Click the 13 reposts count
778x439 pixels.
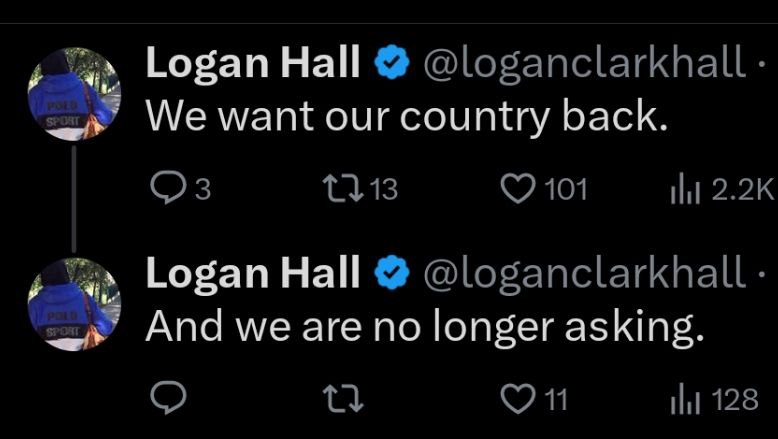384,190
